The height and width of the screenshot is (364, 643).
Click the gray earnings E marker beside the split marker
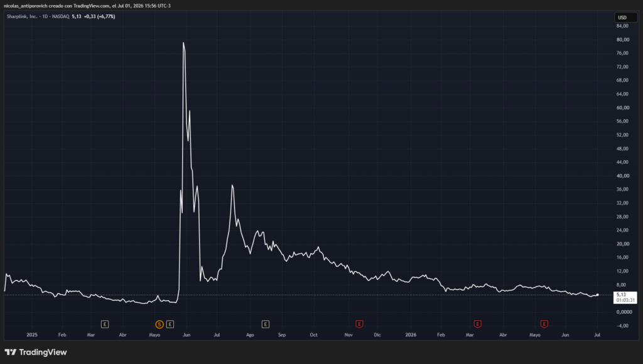point(170,324)
